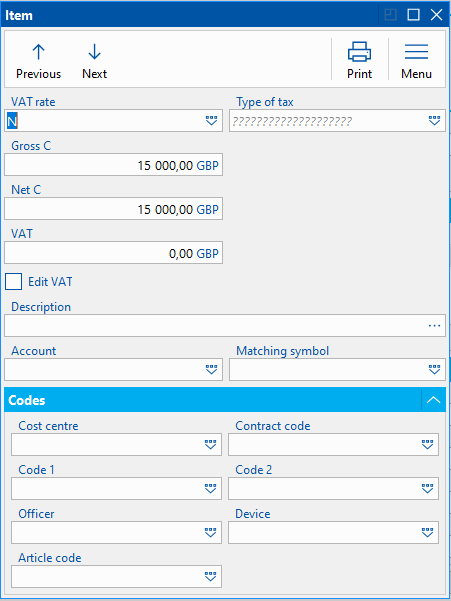451x601 pixels.
Task: Open the Description ellipsis button
Action: 434,326
